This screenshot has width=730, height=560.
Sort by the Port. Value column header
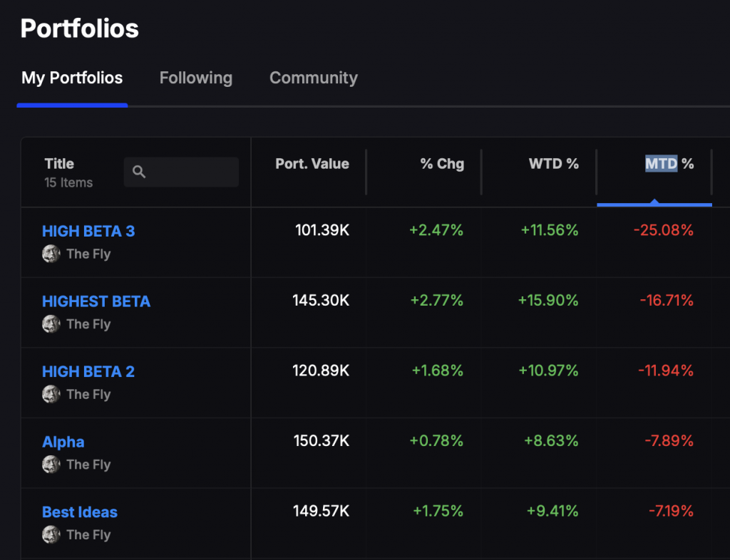pos(312,164)
